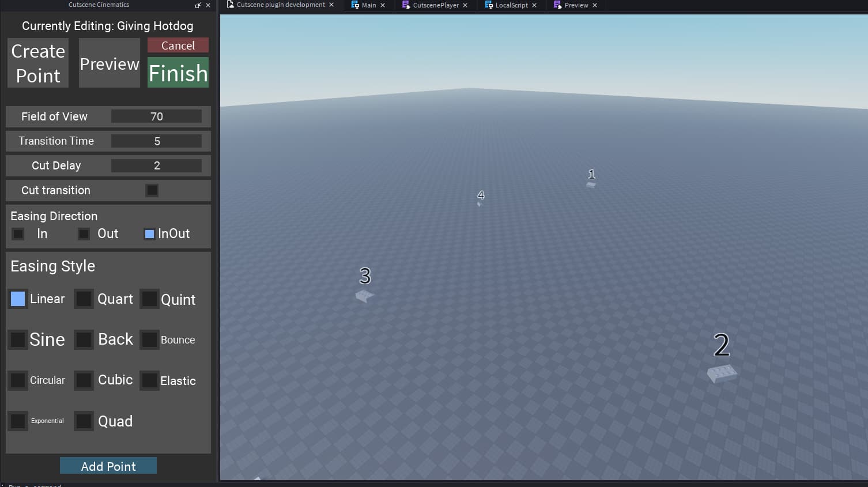Edit the Field of View value
The height and width of the screenshot is (487, 868).
tap(156, 116)
